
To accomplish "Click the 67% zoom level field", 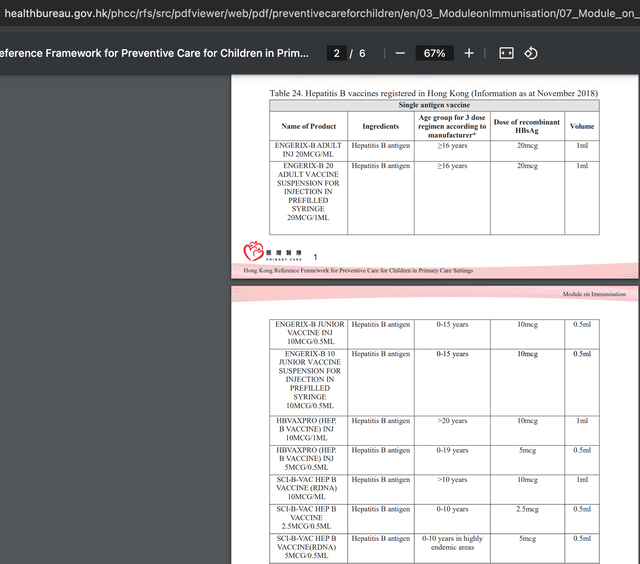I will pos(434,53).
